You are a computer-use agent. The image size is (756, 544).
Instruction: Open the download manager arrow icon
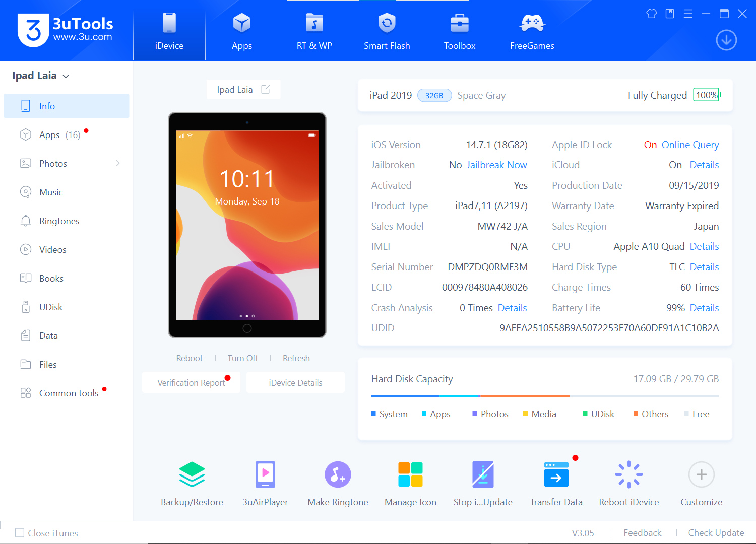(x=726, y=40)
